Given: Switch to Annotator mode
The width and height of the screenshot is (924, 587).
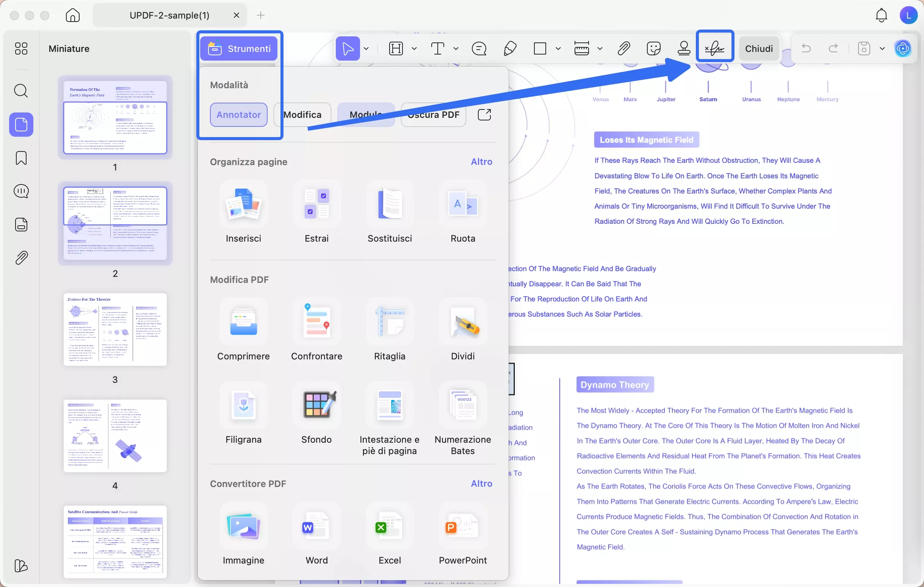Looking at the screenshot, I should click(x=238, y=115).
